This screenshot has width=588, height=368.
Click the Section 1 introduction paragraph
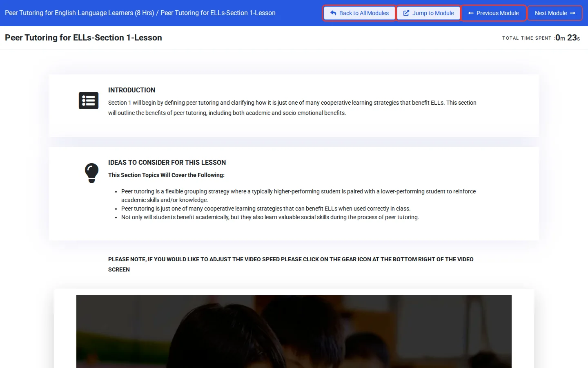292,108
